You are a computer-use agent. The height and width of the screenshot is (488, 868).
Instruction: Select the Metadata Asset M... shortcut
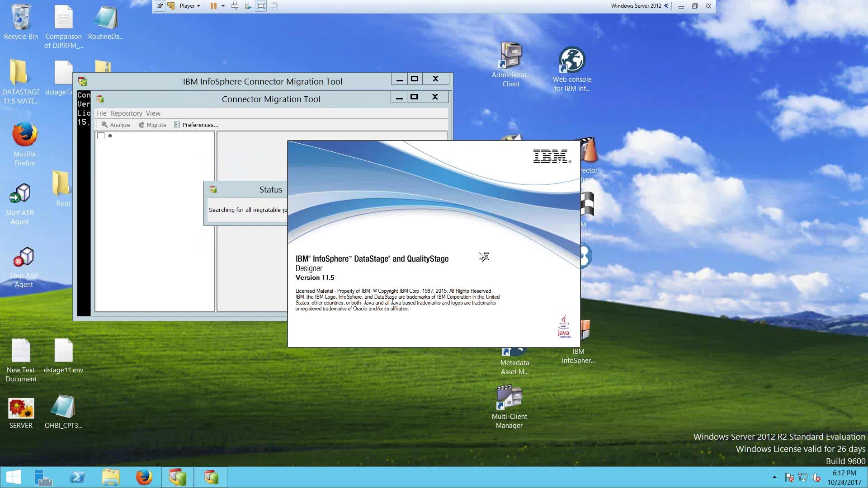(x=514, y=361)
